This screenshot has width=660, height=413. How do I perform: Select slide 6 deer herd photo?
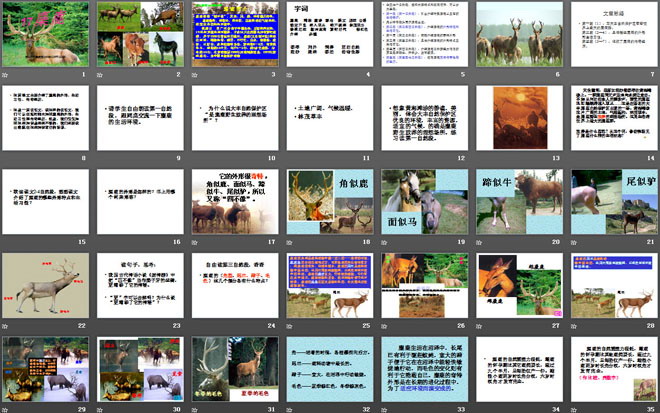click(519, 34)
